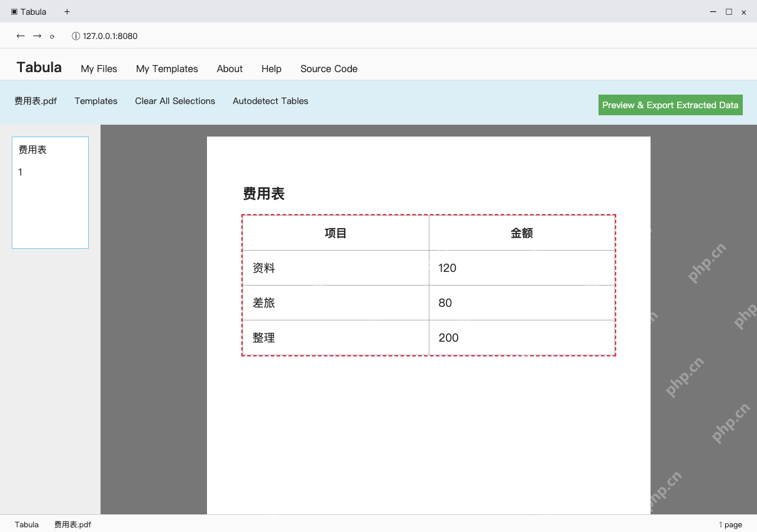
Task: Click the 1 page indicator in the status bar
Action: [730, 524]
